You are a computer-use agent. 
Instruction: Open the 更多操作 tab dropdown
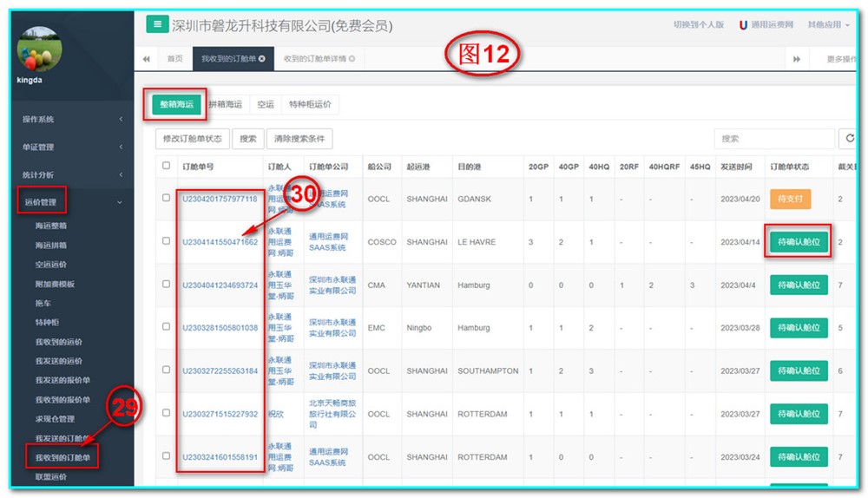[x=841, y=59]
